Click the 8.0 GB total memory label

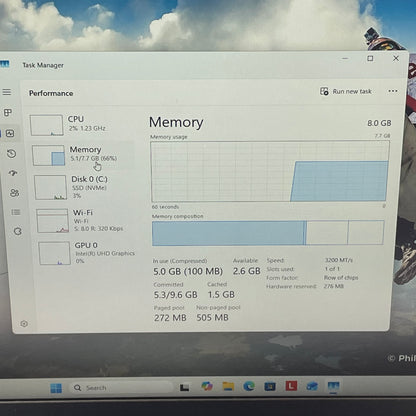[x=379, y=123]
